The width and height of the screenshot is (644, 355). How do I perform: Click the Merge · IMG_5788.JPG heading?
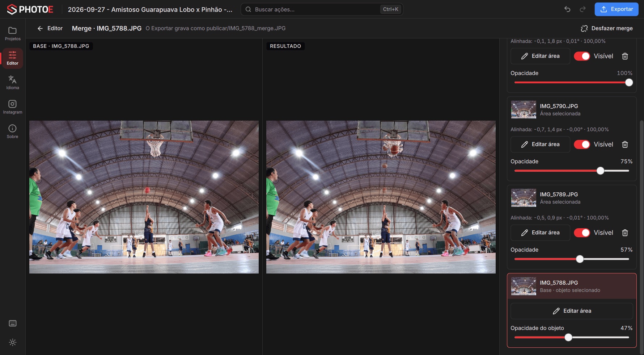107,28
